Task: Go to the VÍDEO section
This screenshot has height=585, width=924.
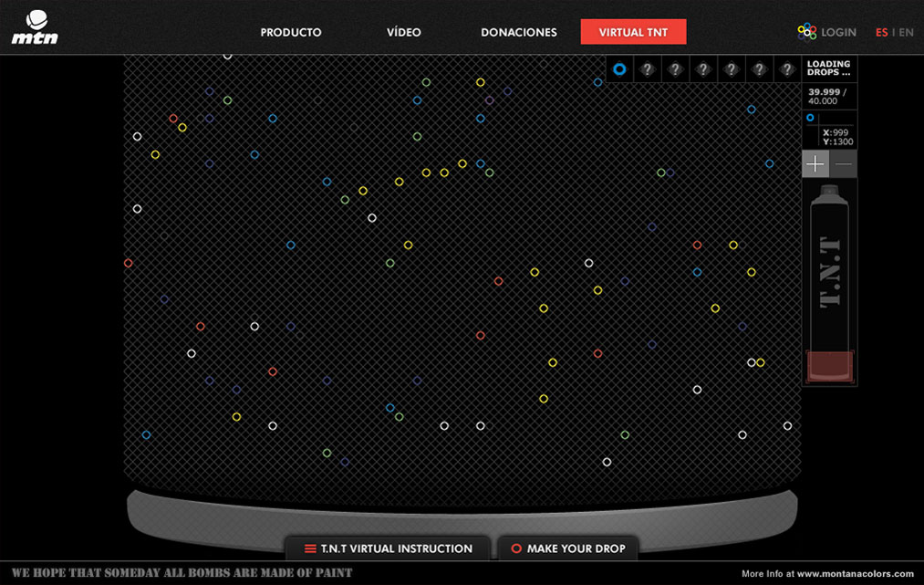Action: pyautogui.click(x=403, y=32)
